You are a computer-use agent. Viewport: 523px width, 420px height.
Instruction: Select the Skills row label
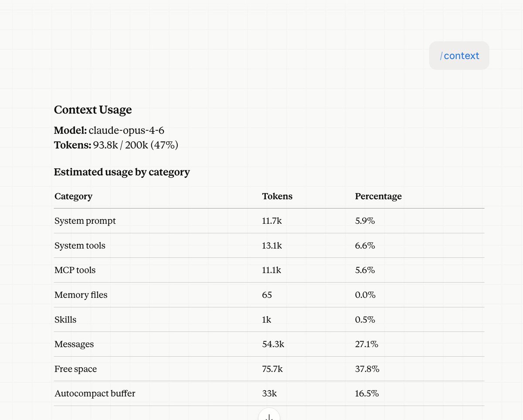pos(65,320)
